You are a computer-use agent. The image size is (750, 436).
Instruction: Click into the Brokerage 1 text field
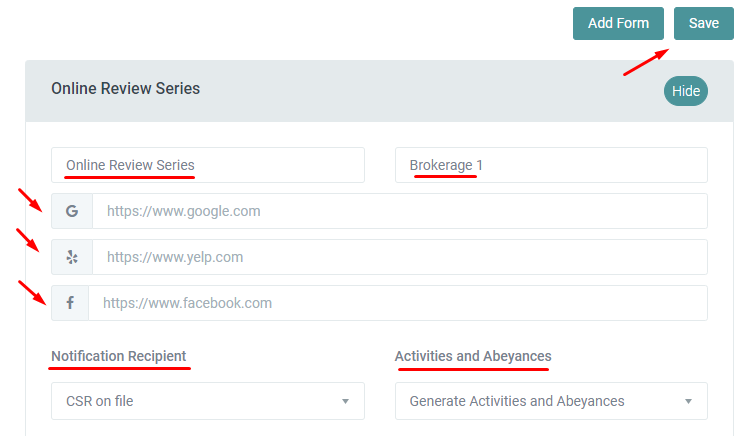(x=550, y=165)
